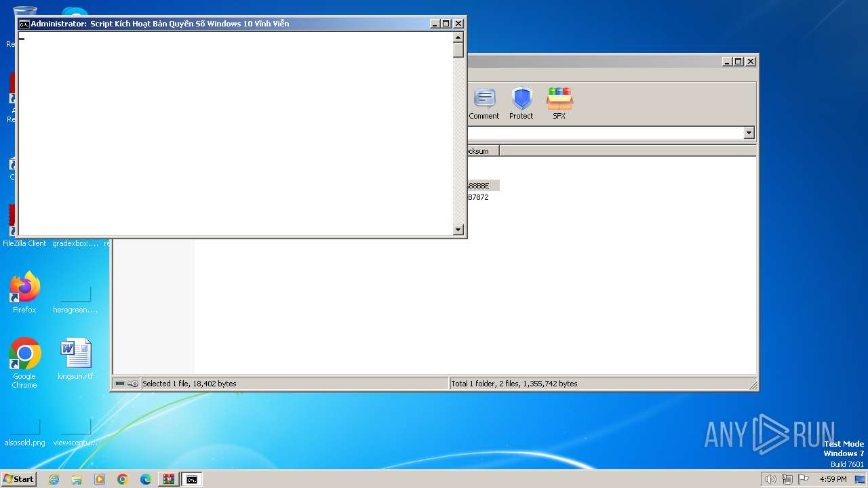Select the FileZilla Client desktop label
868x488 pixels.
[24, 243]
